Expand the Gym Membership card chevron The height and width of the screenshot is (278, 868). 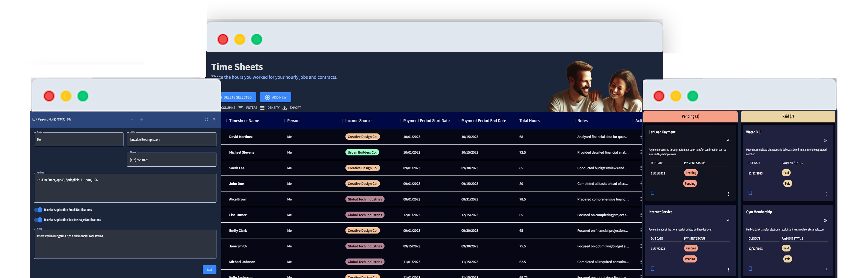(x=825, y=220)
